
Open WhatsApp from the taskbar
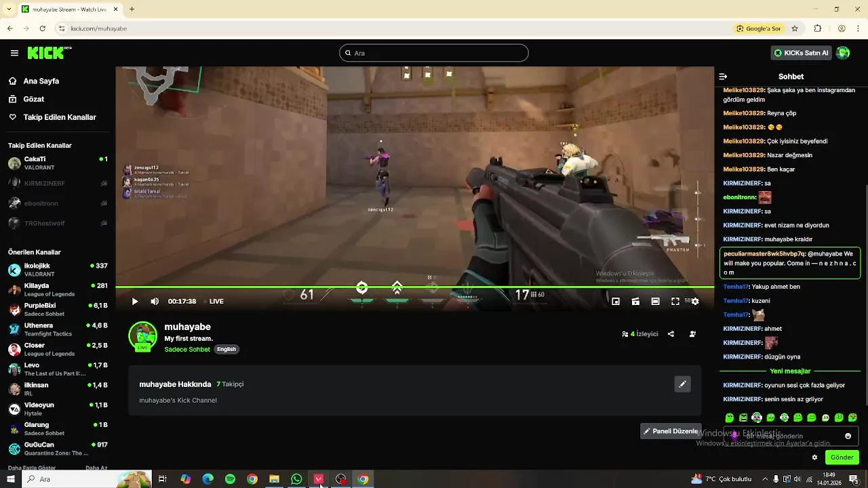tap(296, 479)
